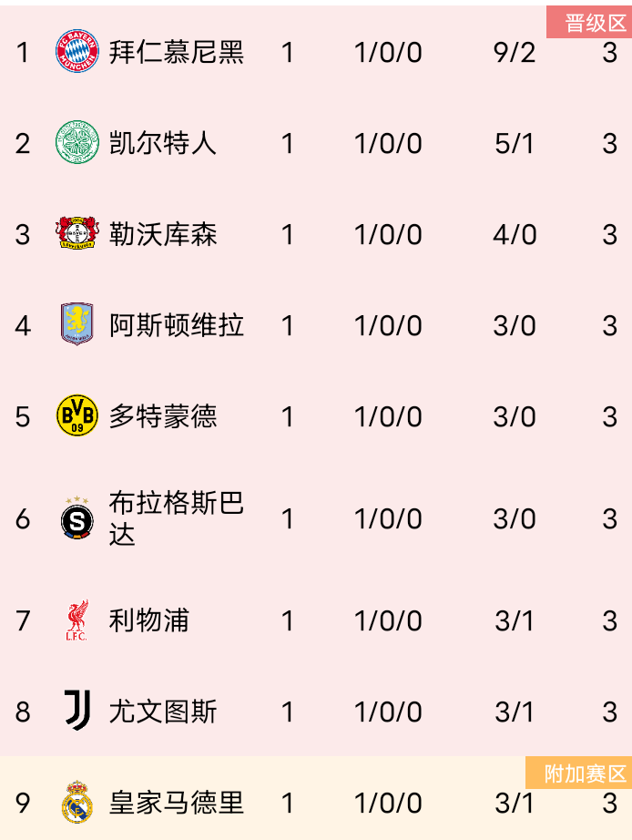
Task: Click the rank number 1 cell
Action: pos(21,53)
